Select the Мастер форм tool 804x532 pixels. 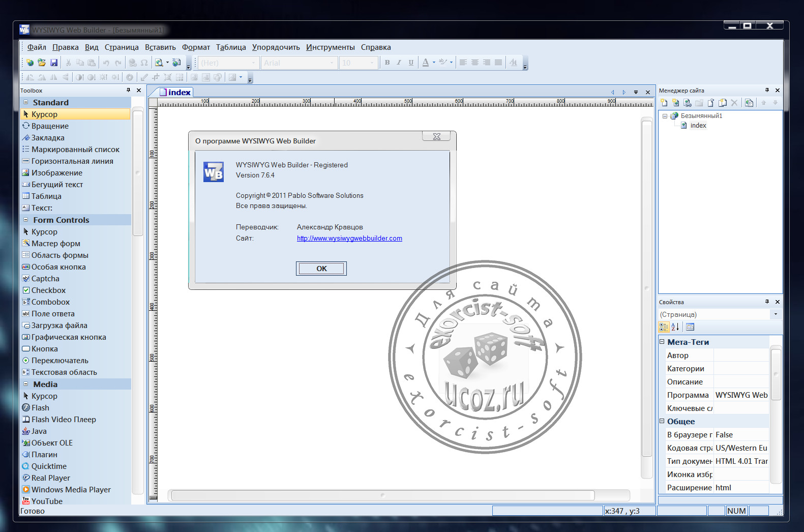pos(56,244)
